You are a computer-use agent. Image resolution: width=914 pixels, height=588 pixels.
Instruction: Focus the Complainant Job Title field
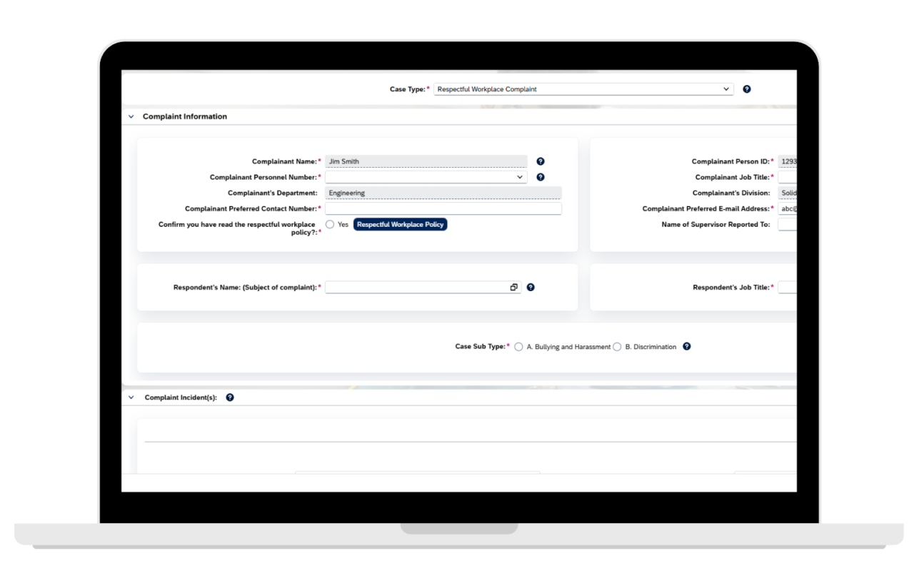788,177
